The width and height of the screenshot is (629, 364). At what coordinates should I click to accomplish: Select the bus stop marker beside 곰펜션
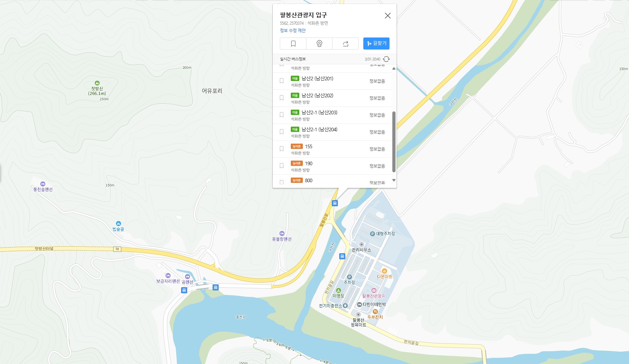click(215, 288)
